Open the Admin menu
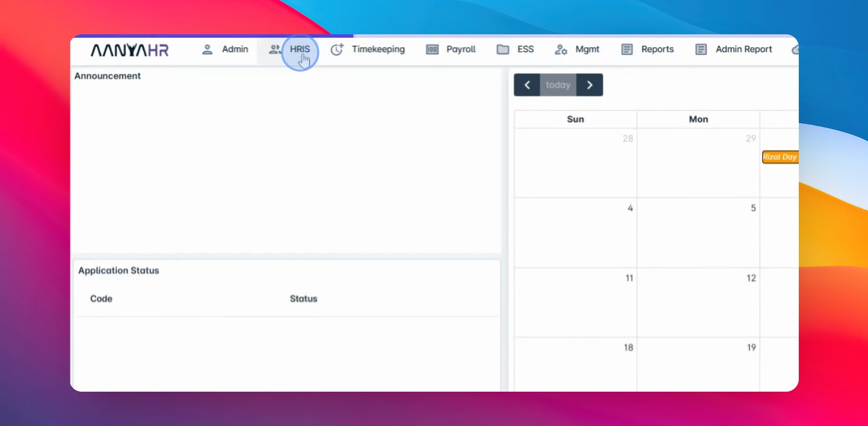 [x=225, y=50]
